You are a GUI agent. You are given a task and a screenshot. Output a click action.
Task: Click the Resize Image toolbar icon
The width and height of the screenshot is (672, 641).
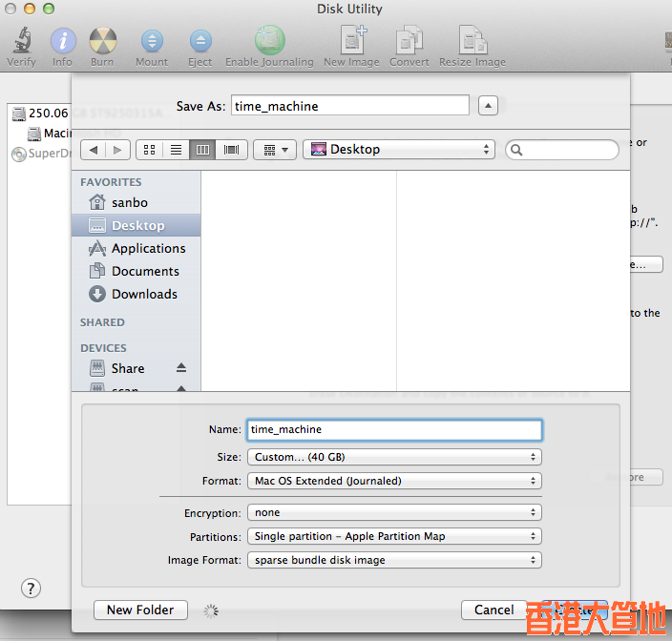[x=472, y=40]
